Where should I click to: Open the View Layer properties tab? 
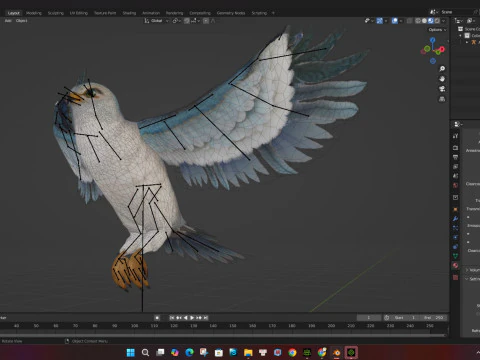[x=455, y=166]
